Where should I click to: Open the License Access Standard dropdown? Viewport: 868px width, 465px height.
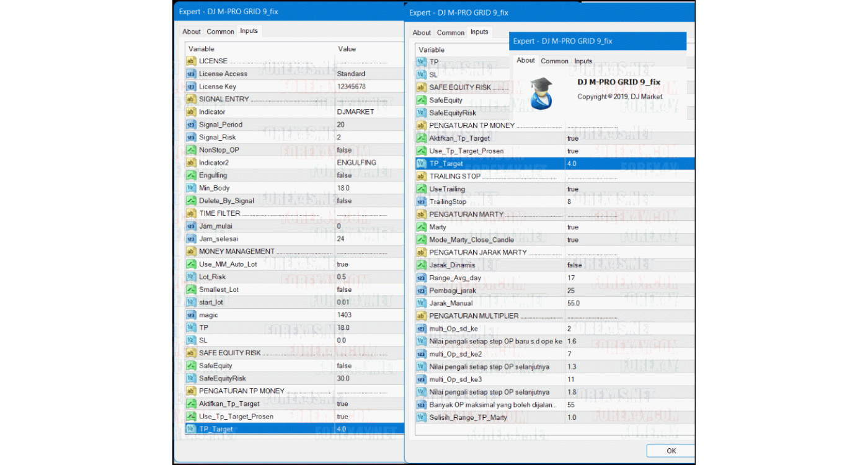pos(351,74)
